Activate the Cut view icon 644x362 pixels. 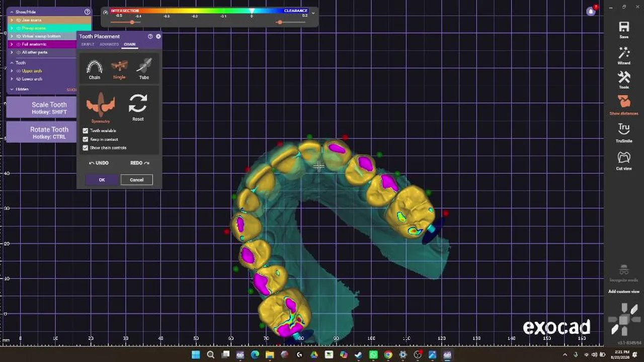[x=624, y=157]
